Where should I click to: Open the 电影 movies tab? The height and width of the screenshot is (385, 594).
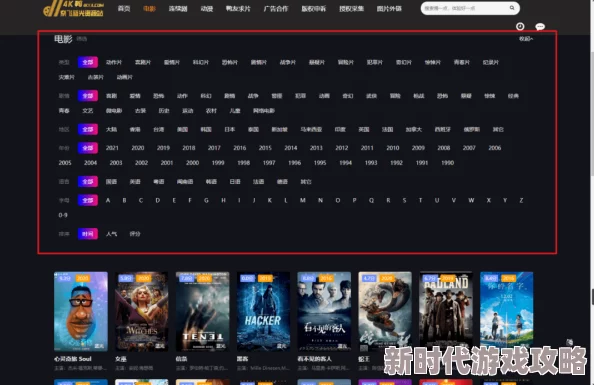click(x=149, y=8)
